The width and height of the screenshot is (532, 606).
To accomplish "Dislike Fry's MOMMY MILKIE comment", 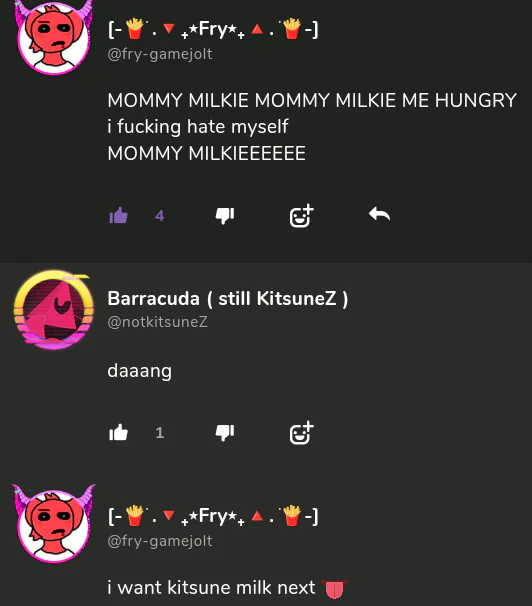I will pos(225,215).
